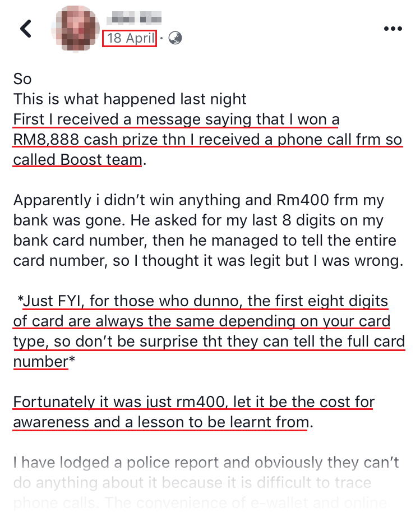Click the line starting "Fortunately it was just rm400"
The width and height of the screenshot is (420, 512).
193,402
